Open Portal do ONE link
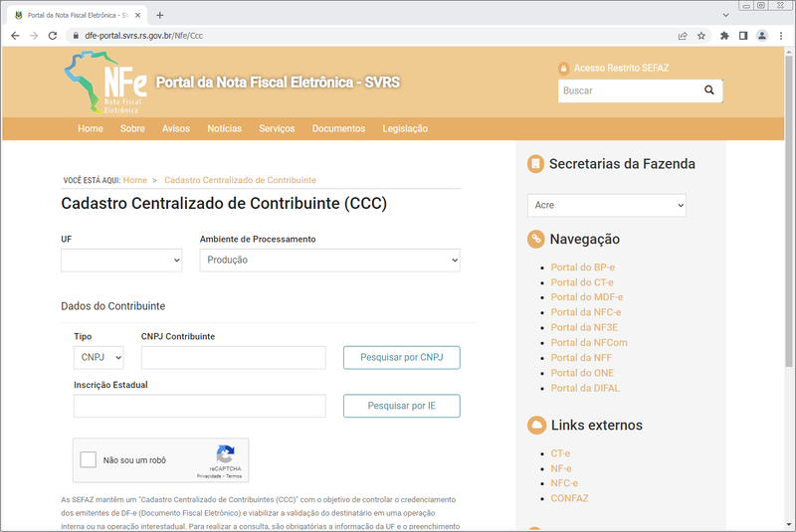The image size is (796, 532). 582,373
